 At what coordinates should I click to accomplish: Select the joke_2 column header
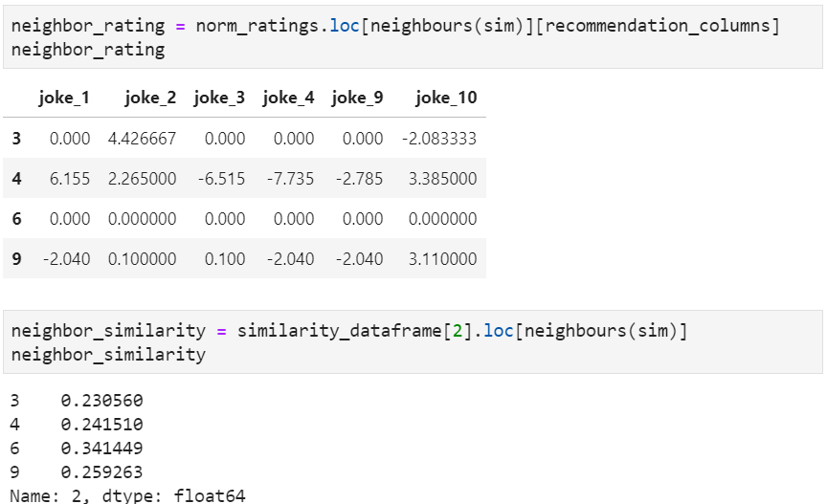click(x=143, y=98)
